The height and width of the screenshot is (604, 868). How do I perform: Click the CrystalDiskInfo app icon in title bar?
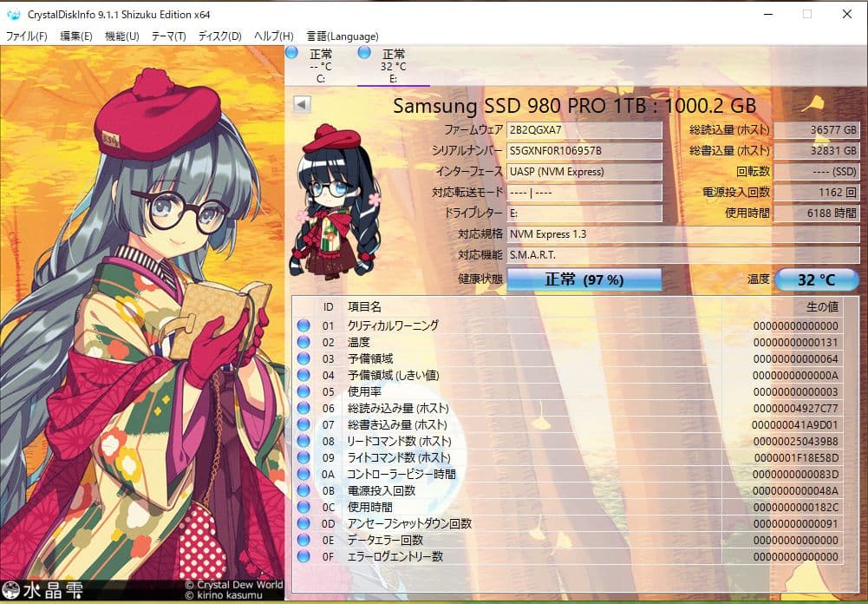point(14,15)
